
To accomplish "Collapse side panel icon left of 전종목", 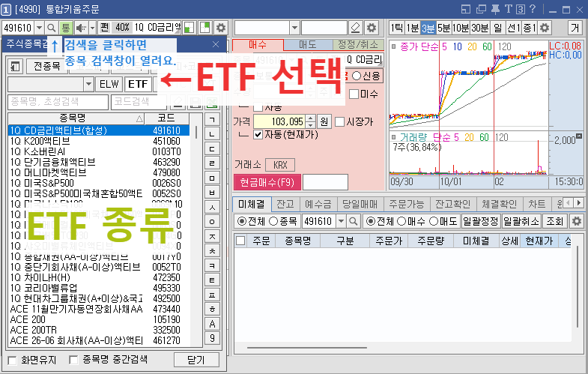I will point(16,67).
